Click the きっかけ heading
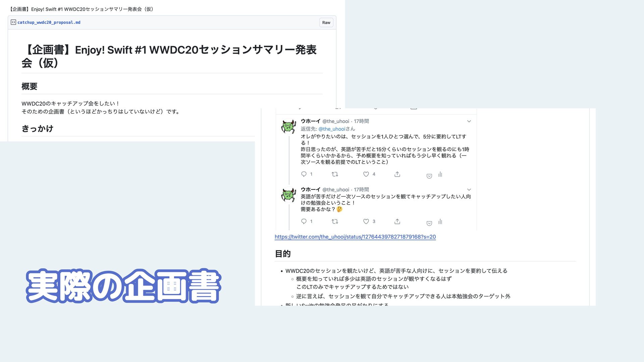This screenshot has width=644, height=362. tap(38, 129)
